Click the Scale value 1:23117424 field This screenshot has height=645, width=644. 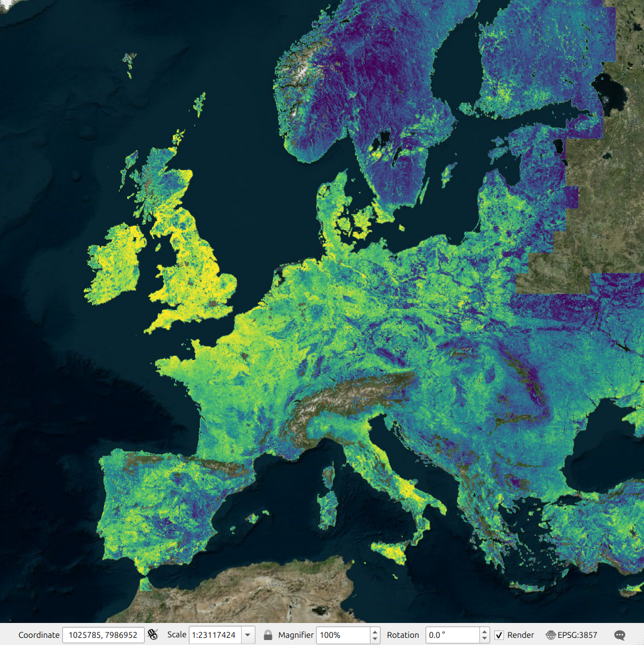[x=215, y=635]
